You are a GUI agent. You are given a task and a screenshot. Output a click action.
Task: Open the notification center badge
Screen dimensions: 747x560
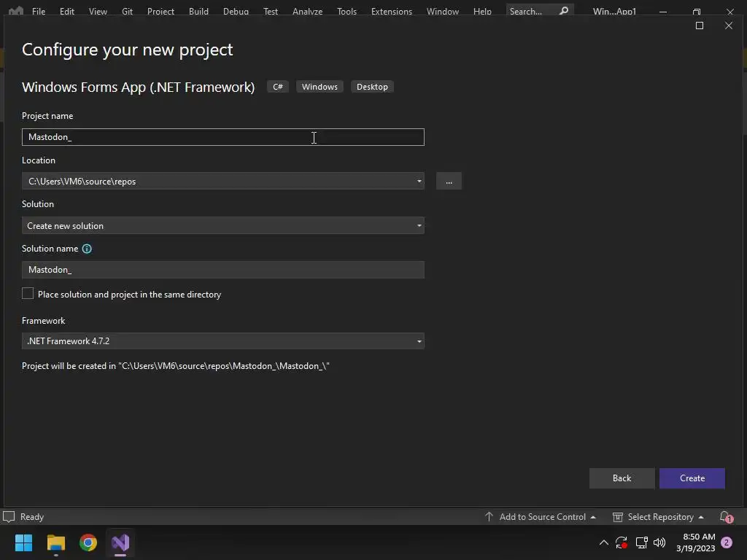(727, 542)
